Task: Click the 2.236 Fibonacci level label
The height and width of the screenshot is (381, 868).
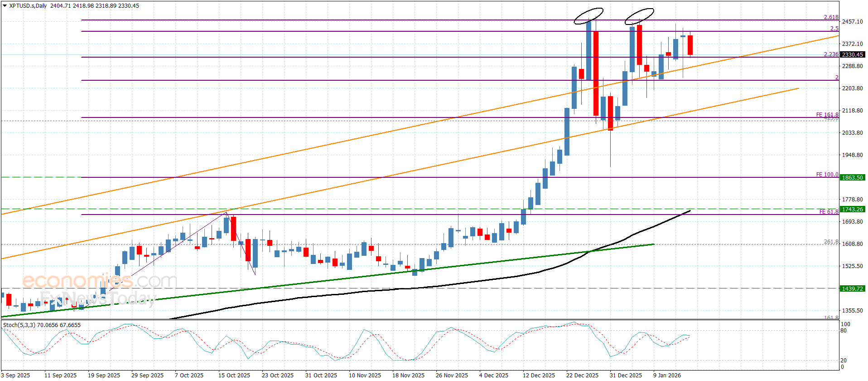Action: click(x=831, y=54)
